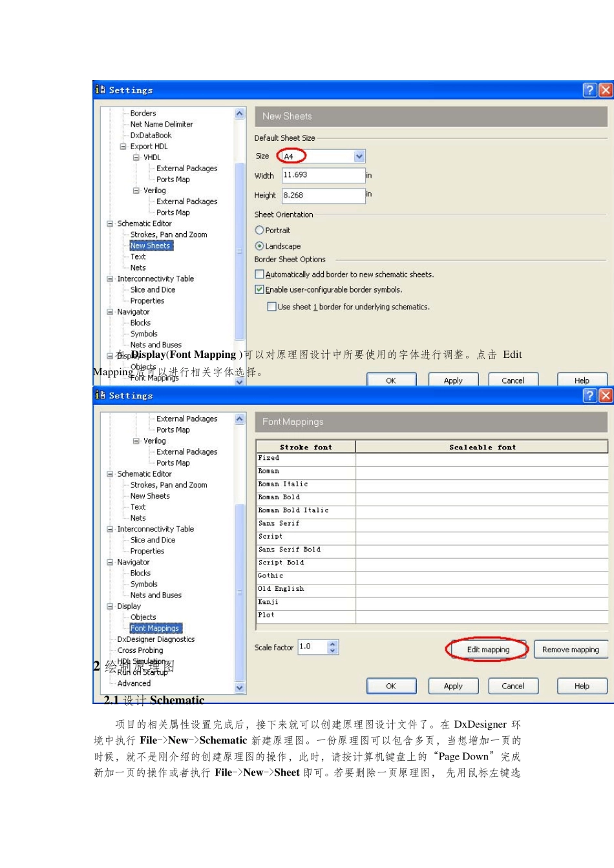Click the help question mark icon in lower Settings titlebar
This screenshot has height=868, width=614.
(x=589, y=395)
